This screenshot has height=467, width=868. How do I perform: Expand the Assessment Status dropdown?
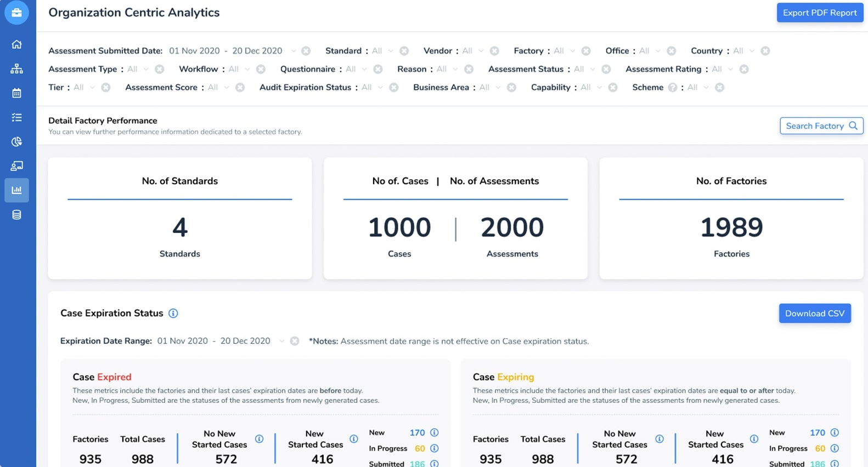click(x=593, y=69)
